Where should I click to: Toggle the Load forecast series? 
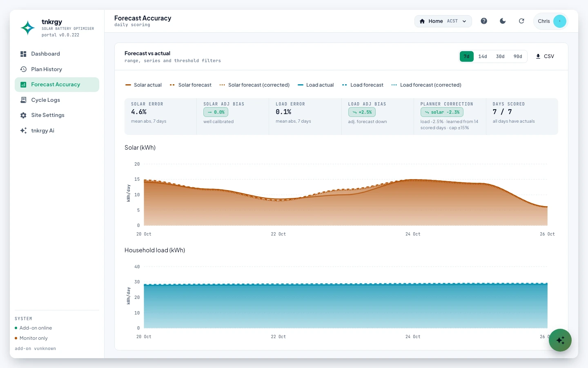click(363, 85)
